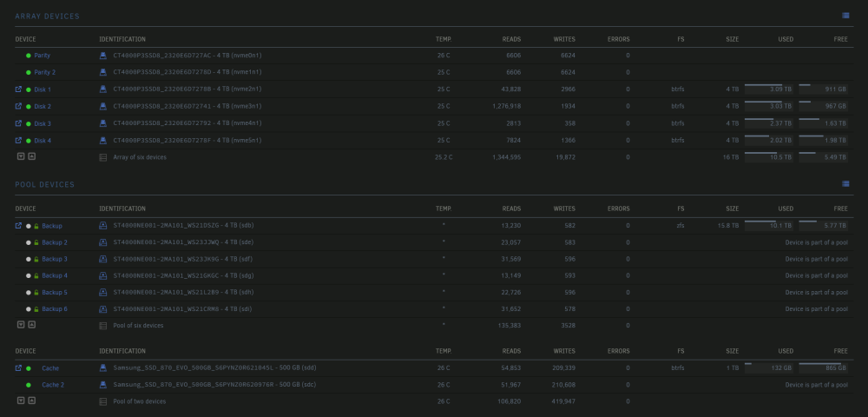This screenshot has width=868, height=417.
Task: Click the drive icon for Samsung sdd
Action: coord(102,367)
